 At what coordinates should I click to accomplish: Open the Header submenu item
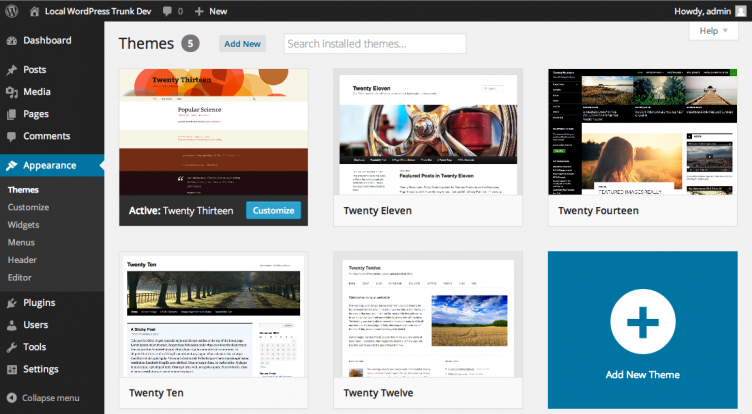[22, 260]
